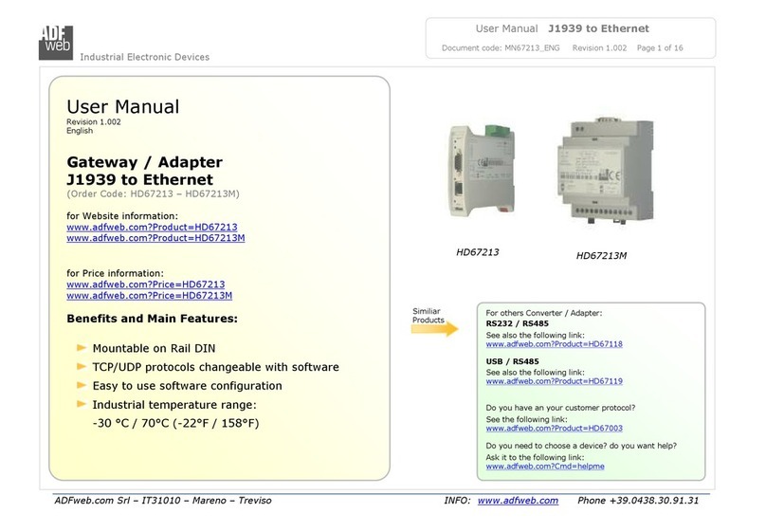The height and width of the screenshot is (532, 766).
Task: Click the HD67213 device photo
Action: point(482,170)
